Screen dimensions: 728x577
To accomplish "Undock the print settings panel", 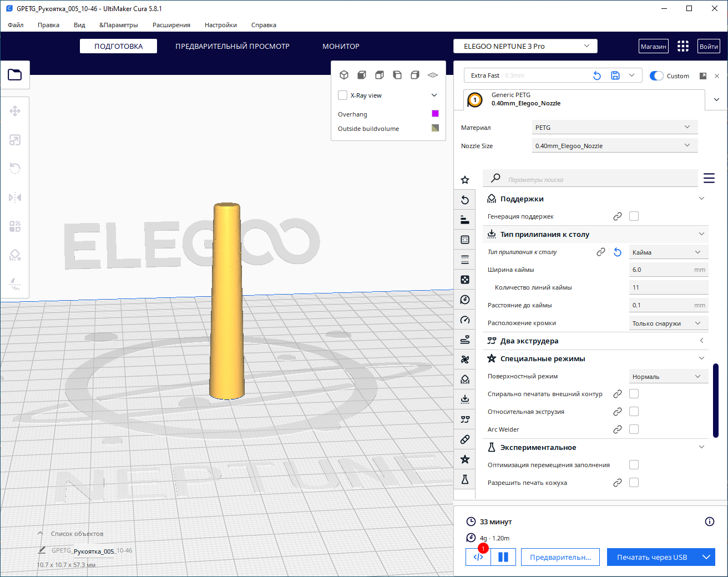I will (703, 76).
